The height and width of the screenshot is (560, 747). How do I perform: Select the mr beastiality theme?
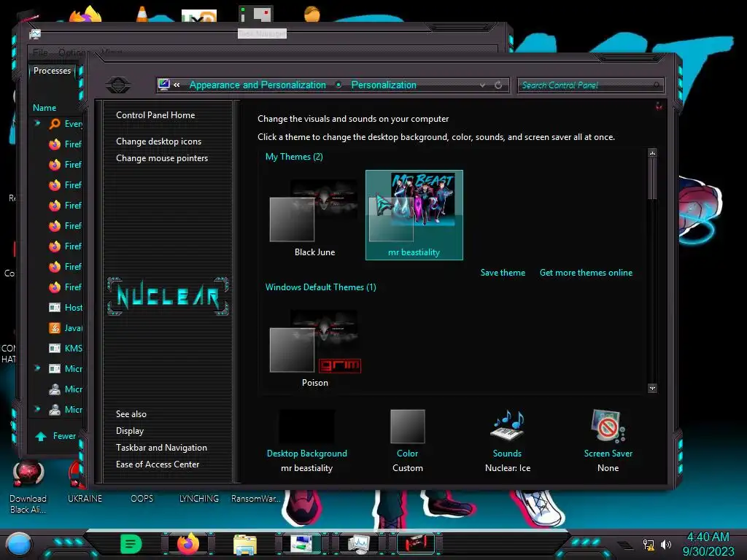coord(414,215)
